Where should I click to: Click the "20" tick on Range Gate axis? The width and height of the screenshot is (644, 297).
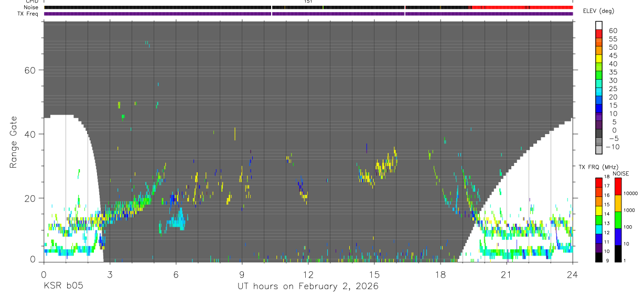click(x=31, y=198)
